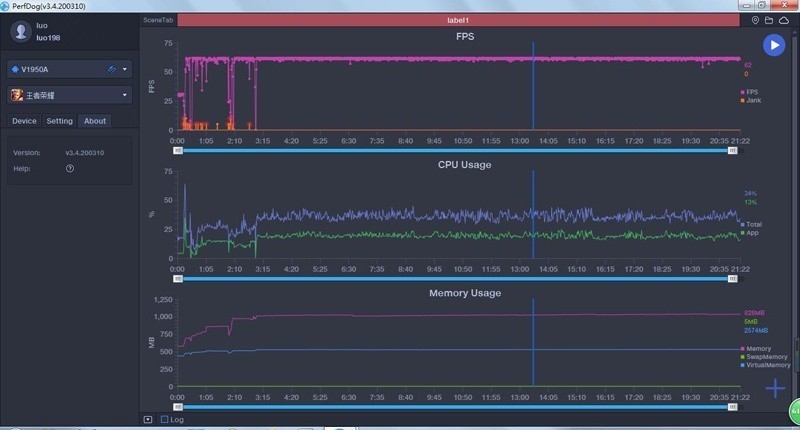Switch to the Setting tab
800x430 pixels.
coord(60,121)
